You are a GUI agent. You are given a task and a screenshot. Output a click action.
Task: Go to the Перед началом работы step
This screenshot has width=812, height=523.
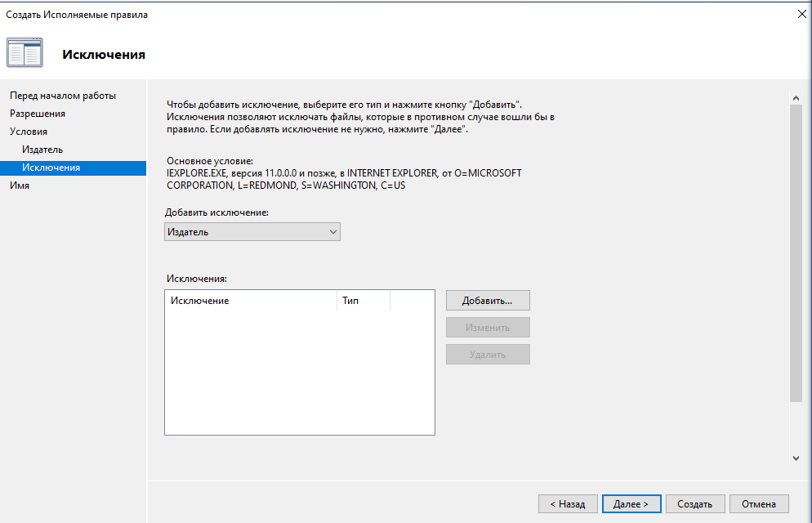63,96
